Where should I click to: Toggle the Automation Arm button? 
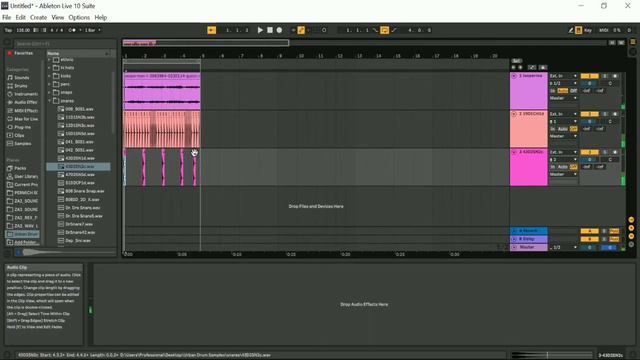301,30
